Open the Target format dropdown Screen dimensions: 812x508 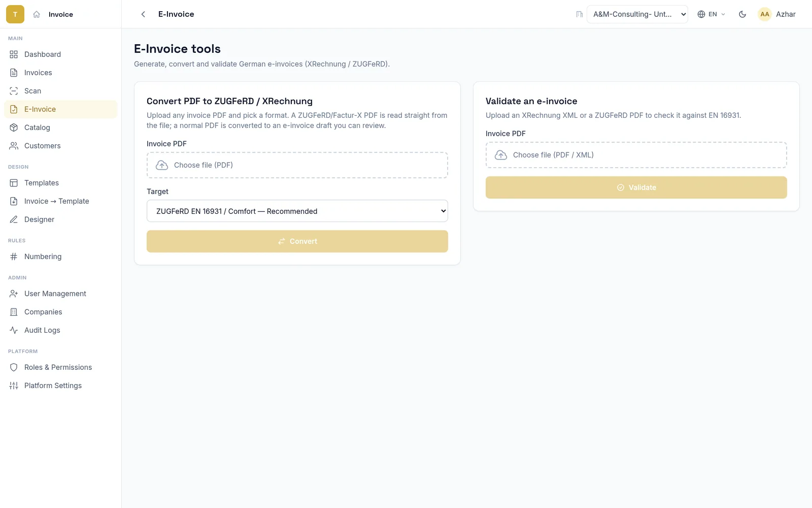297,211
